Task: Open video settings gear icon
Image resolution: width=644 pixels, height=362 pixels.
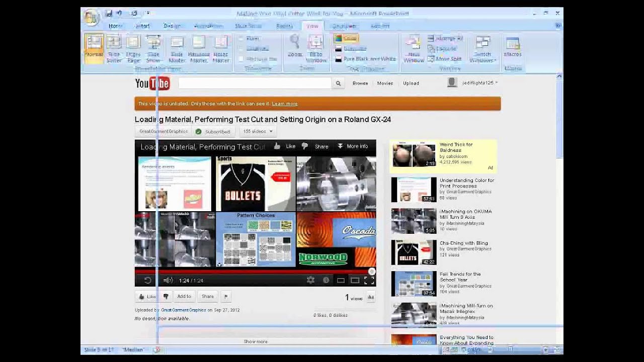Action: click(310, 281)
